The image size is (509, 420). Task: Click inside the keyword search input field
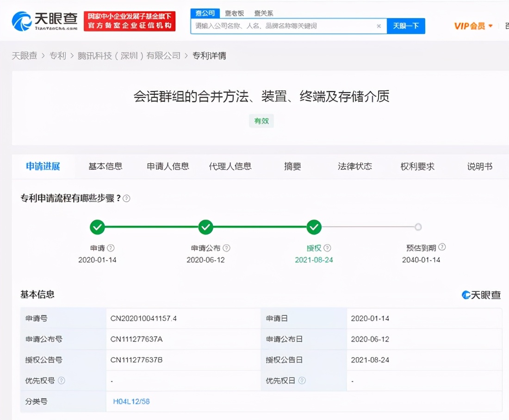278,26
